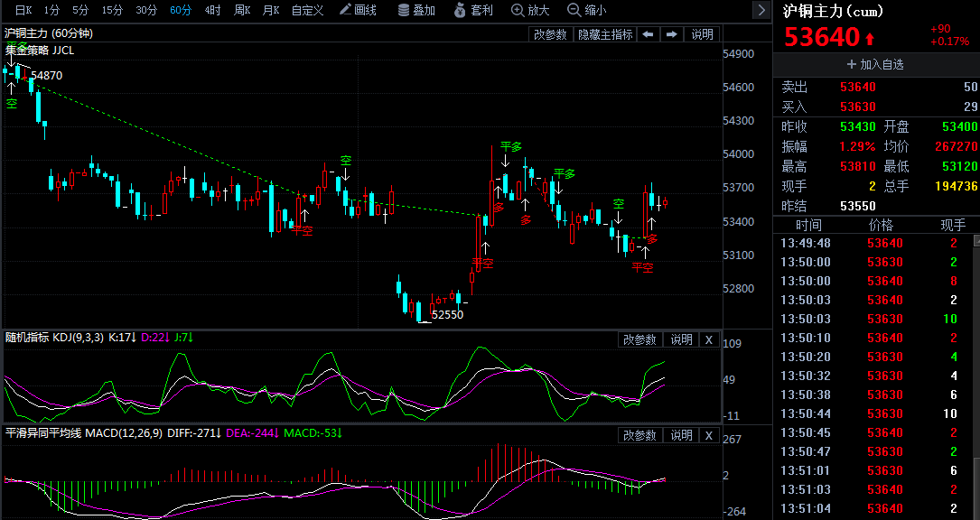Image resolution: width=980 pixels, height=520 pixels.
Task: Switch to the 15分 period tab
Action: point(112,10)
